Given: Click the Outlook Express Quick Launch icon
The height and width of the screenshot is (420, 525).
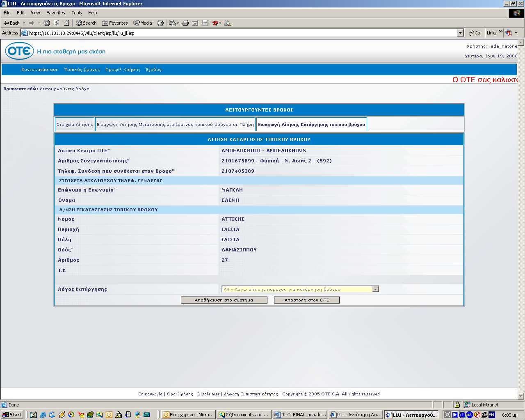Looking at the screenshot, I should pyautogui.click(x=52, y=415).
